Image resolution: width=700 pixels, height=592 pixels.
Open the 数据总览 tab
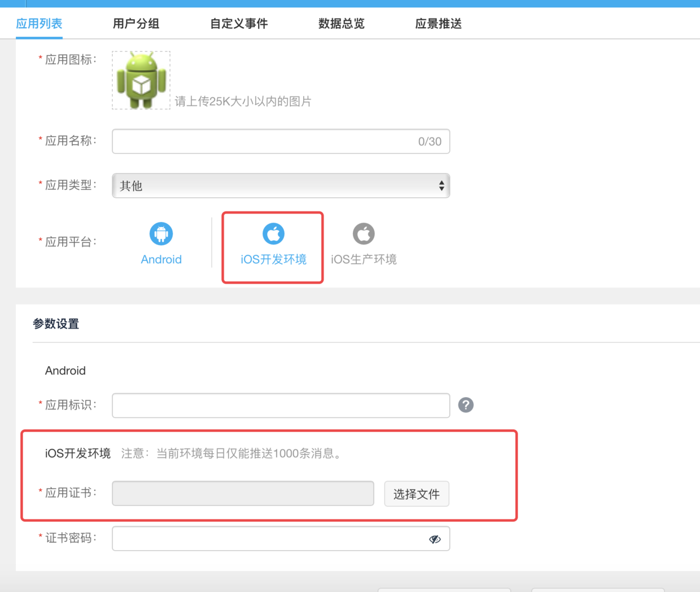341,24
